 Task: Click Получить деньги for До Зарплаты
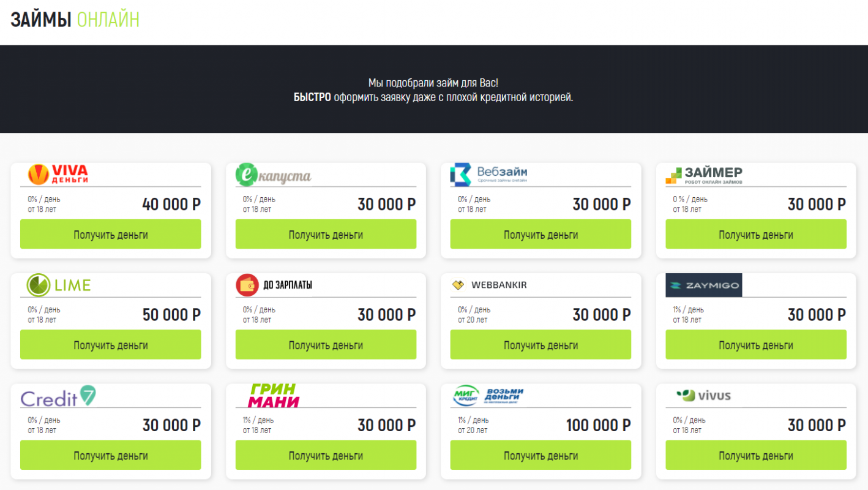[x=326, y=345]
